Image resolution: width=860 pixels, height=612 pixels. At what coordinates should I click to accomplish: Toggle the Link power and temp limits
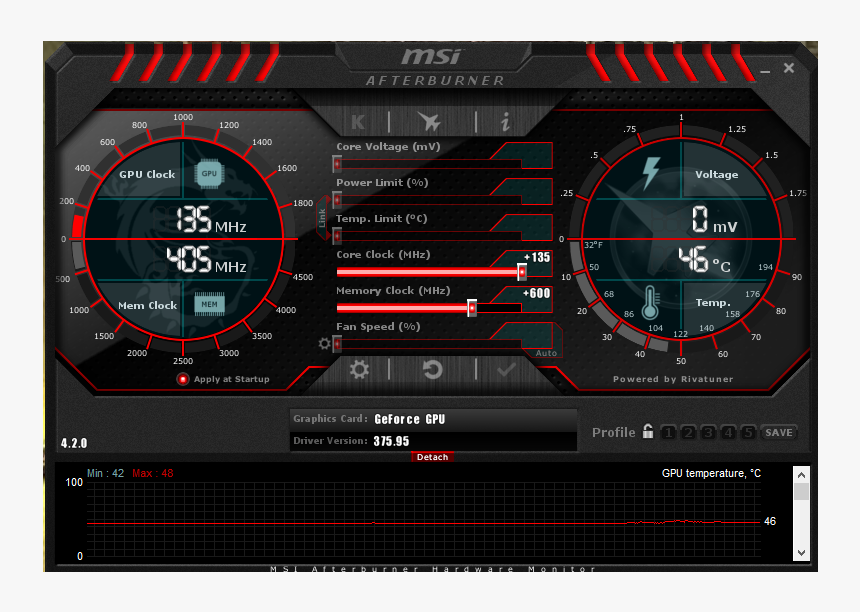322,218
